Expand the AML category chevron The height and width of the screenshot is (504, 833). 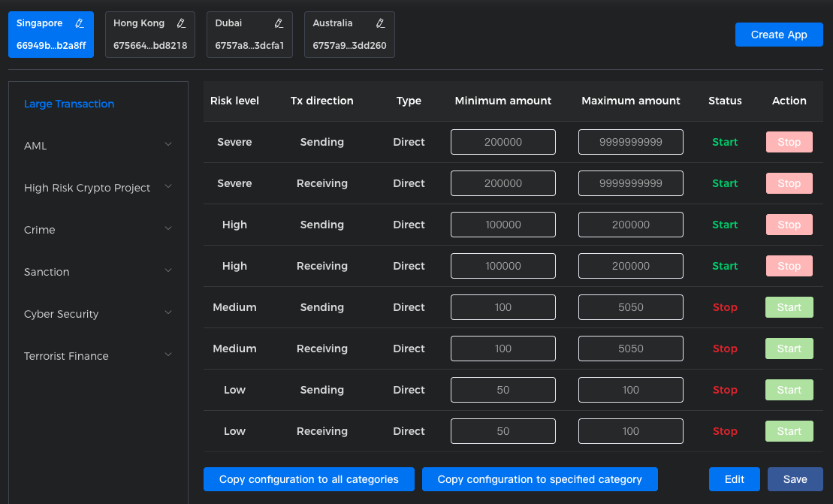(x=168, y=144)
